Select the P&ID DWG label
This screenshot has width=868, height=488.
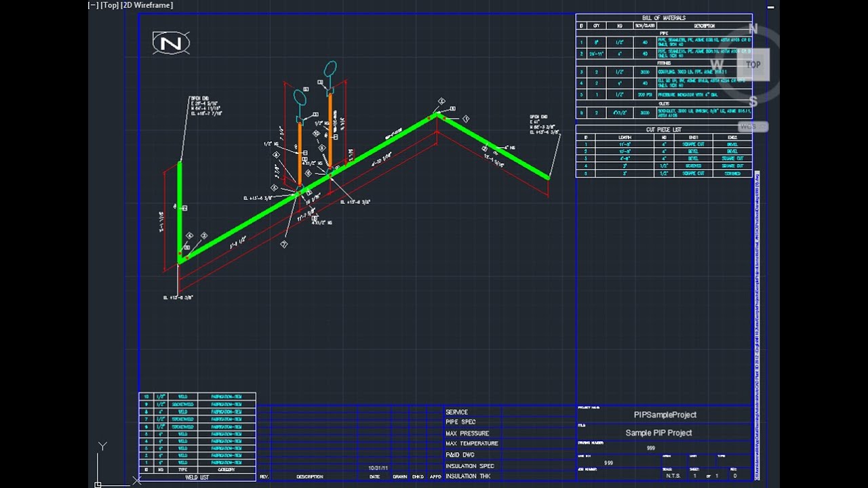tap(460, 455)
